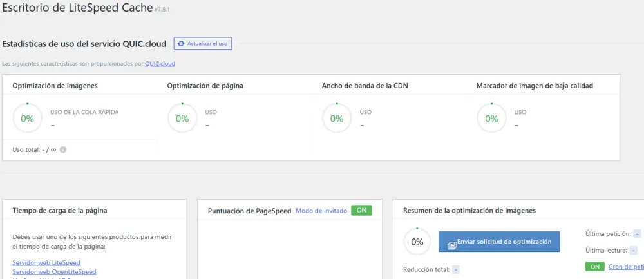Click the Ancho de banda de la CDN gauge
The height and width of the screenshot is (279, 644).
click(x=337, y=119)
